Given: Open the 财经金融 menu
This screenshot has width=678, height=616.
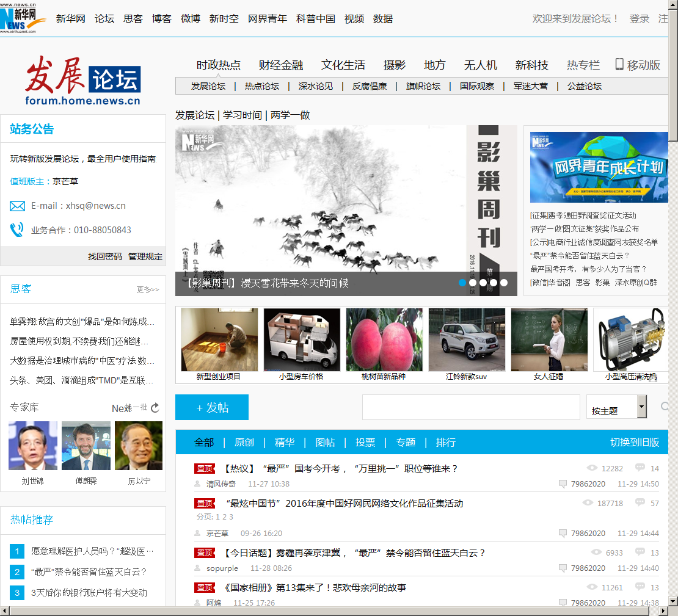Looking at the screenshot, I should coord(280,65).
